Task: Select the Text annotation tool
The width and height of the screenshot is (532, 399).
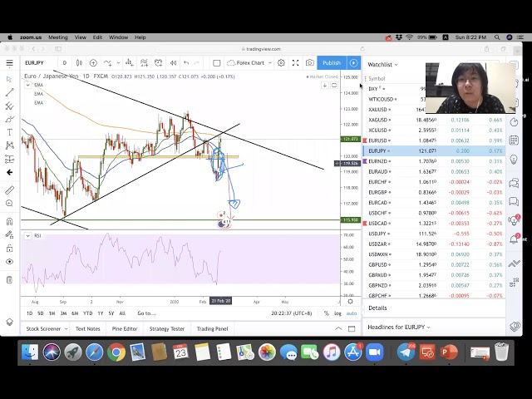Action: 9,132
